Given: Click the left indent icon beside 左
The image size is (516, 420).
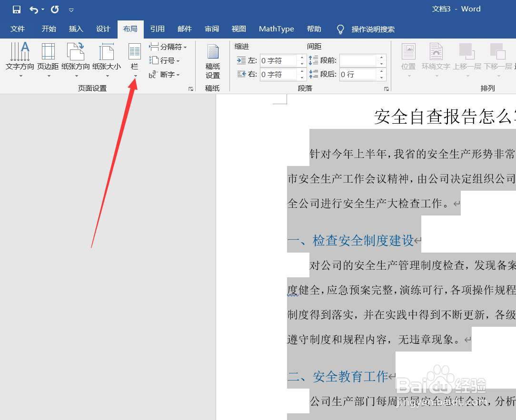Looking at the screenshot, I should (241, 60).
